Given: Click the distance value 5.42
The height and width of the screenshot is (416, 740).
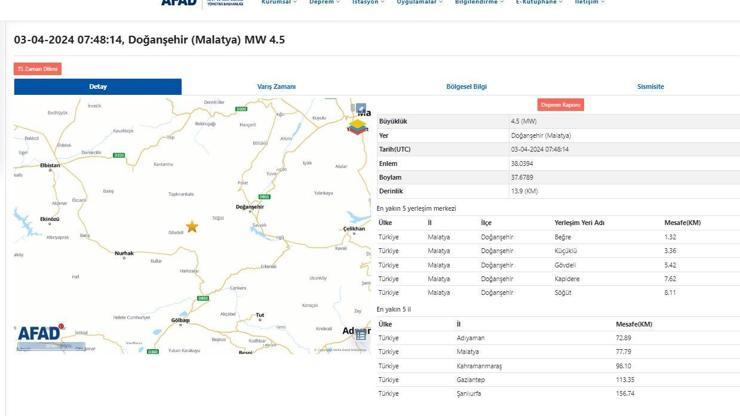Looking at the screenshot, I should pos(670,265).
